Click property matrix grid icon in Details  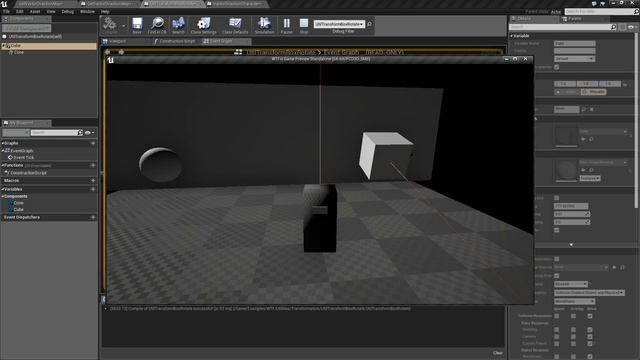coord(622,27)
